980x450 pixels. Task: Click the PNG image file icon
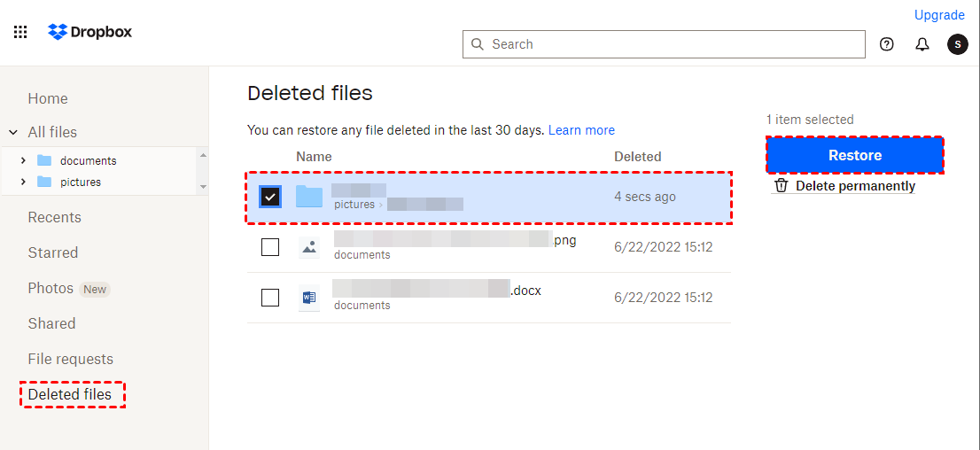click(309, 247)
